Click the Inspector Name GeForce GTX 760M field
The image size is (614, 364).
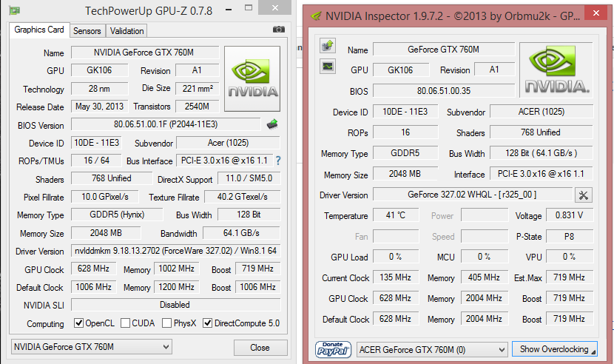click(444, 50)
